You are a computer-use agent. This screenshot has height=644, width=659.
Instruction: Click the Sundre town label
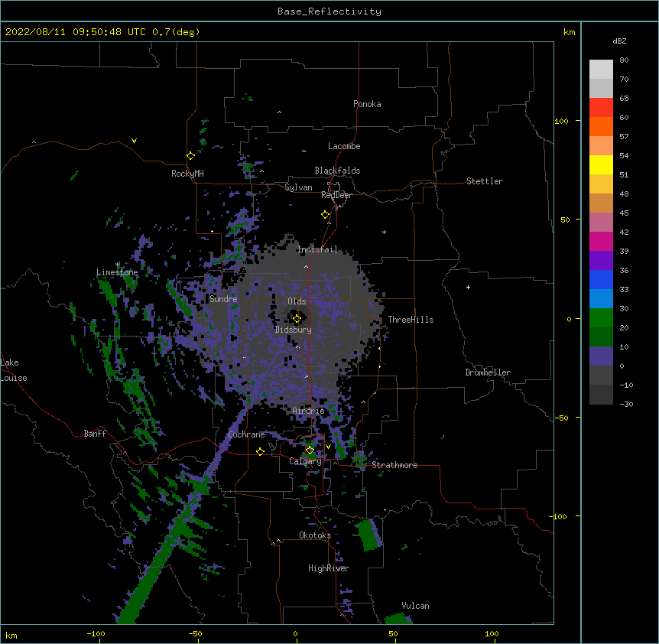[x=223, y=299]
